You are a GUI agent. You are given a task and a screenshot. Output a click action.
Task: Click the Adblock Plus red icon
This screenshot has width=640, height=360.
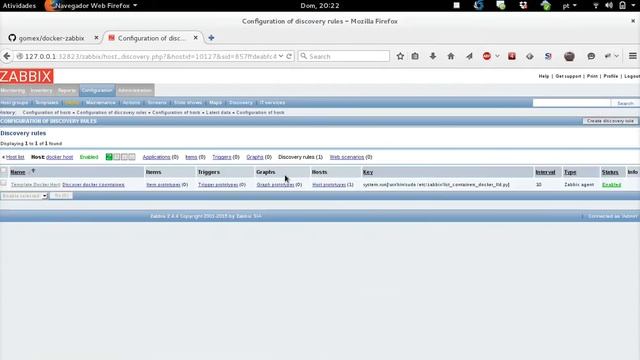(487, 56)
